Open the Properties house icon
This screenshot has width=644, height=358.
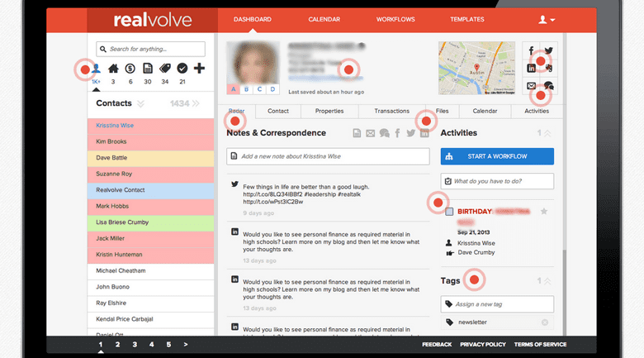pyautogui.click(x=113, y=69)
